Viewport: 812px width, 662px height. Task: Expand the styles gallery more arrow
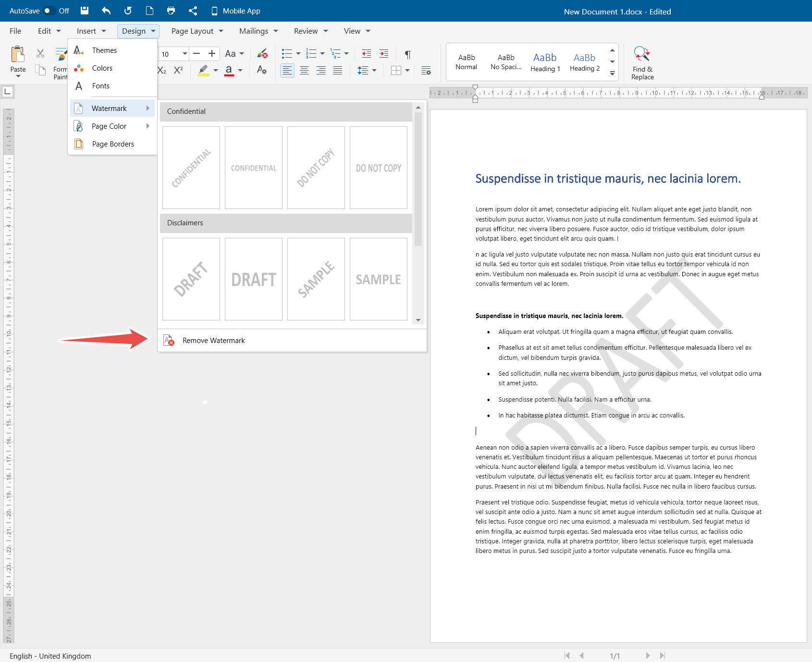pos(612,74)
